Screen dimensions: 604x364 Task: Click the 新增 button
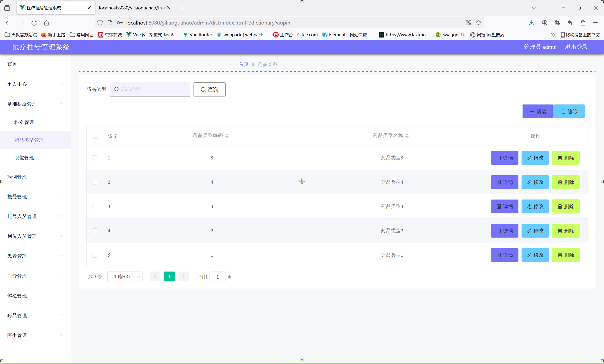pyautogui.click(x=538, y=112)
